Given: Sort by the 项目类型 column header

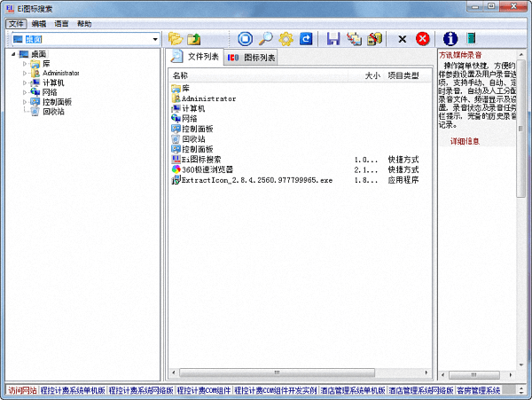Looking at the screenshot, I should (408, 75).
